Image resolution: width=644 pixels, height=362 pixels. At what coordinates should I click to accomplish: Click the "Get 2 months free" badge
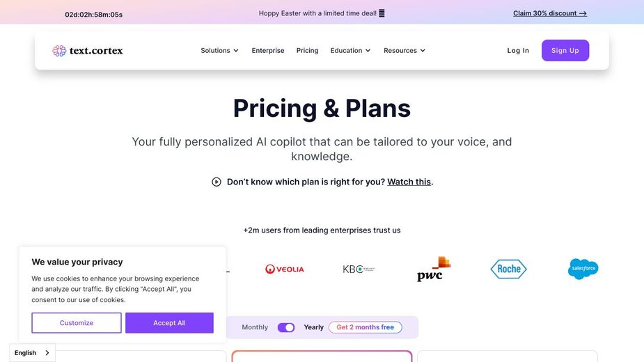(x=365, y=327)
